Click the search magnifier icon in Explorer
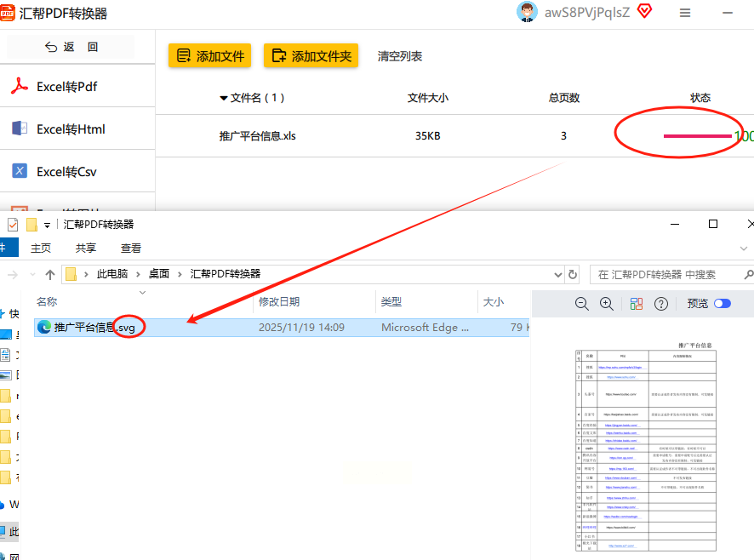This screenshot has height=560, width=754. pos(749,275)
